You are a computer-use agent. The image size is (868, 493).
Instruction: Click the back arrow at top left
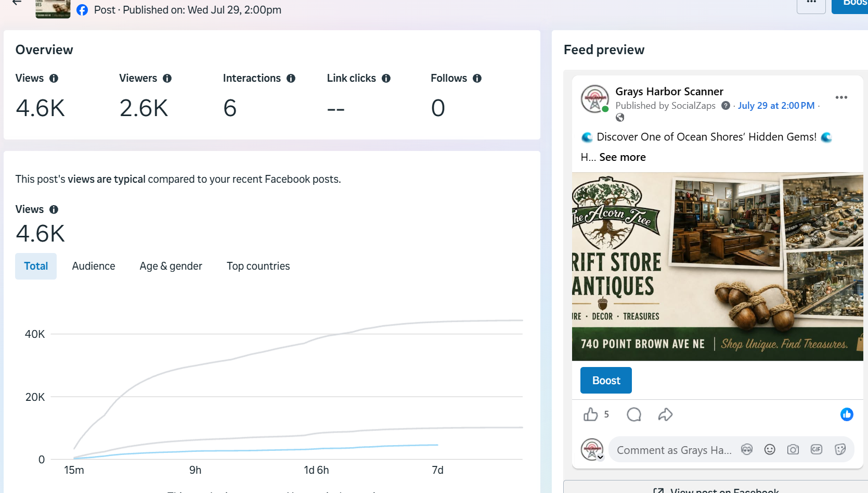(x=17, y=3)
